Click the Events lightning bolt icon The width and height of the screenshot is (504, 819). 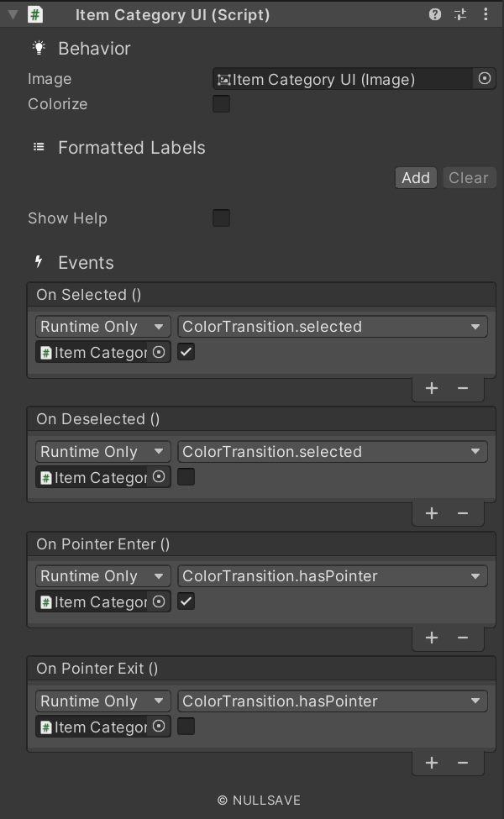tap(39, 262)
